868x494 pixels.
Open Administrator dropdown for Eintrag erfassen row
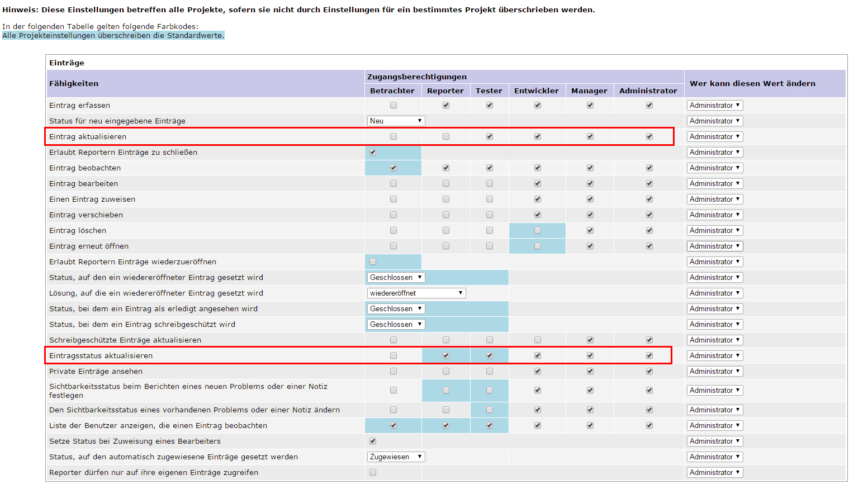click(714, 105)
